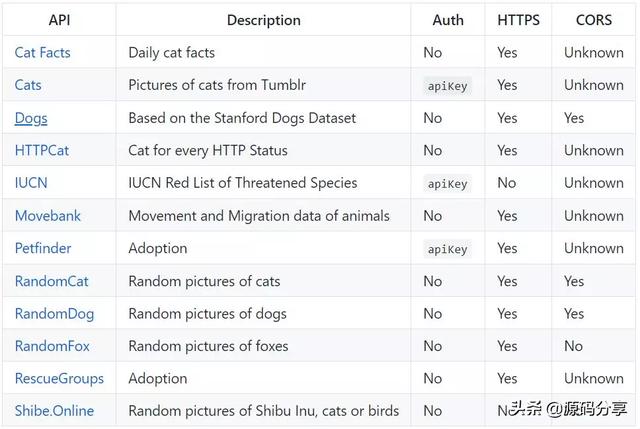Viewport: 640px width, 429px height.
Task: Click the RandomCat link
Action: (x=51, y=281)
